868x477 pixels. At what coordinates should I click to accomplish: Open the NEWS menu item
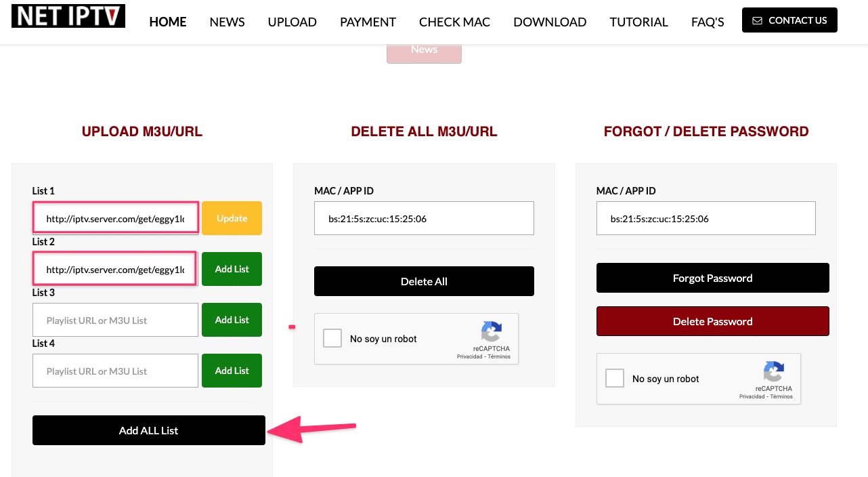click(227, 22)
